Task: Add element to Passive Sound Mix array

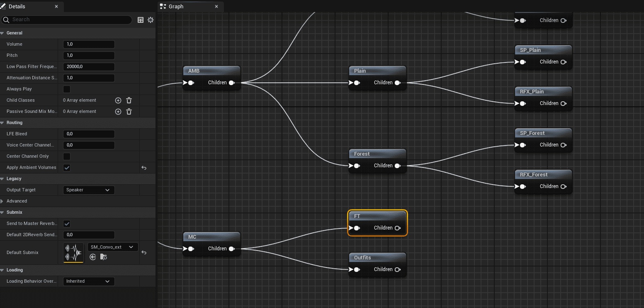Action: (118, 112)
